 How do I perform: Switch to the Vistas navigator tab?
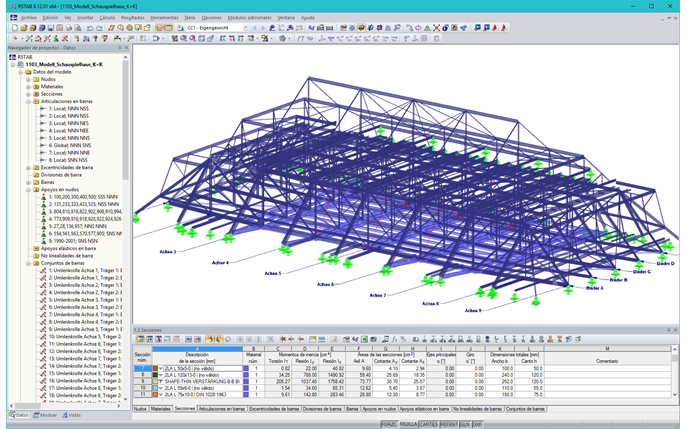[71, 415]
